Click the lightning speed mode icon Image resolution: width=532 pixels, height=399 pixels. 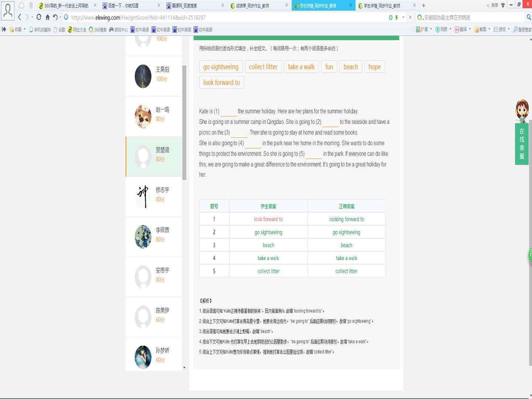(x=397, y=17)
